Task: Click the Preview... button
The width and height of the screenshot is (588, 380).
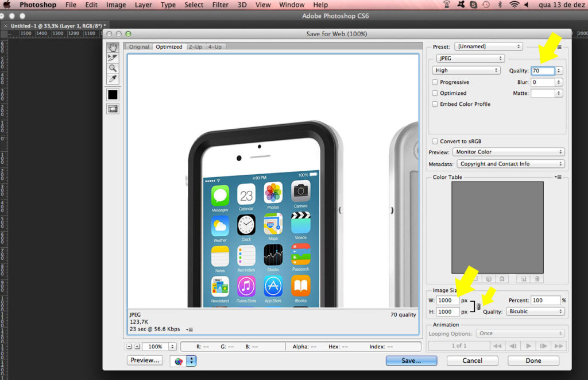Action: [145, 360]
